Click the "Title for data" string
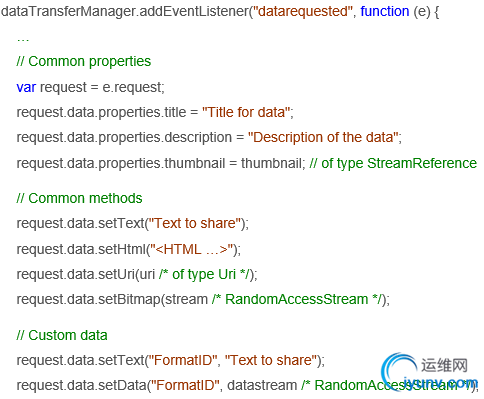 (x=246, y=112)
